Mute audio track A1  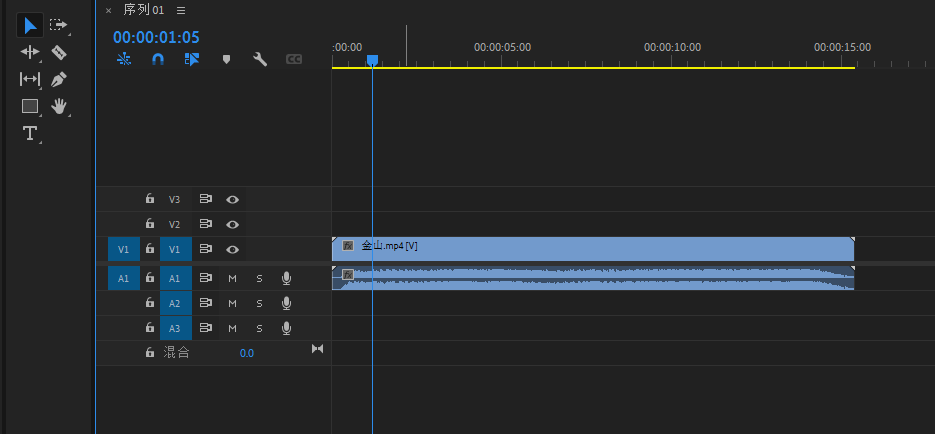[232, 278]
